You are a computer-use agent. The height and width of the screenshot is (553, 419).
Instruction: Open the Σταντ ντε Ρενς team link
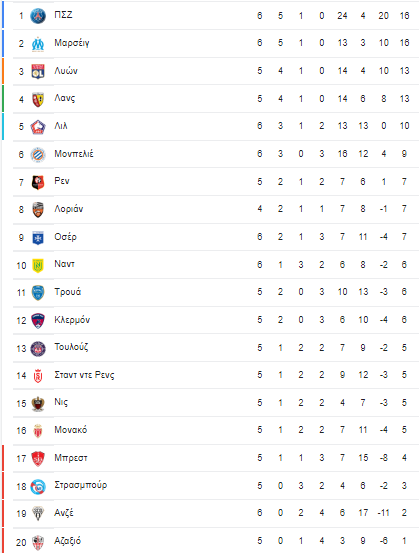(84, 375)
